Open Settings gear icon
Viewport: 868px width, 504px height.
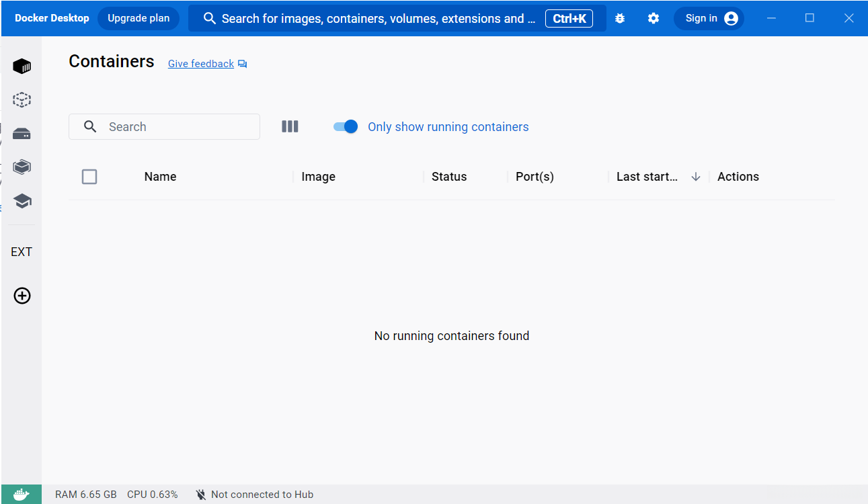pyautogui.click(x=654, y=19)
